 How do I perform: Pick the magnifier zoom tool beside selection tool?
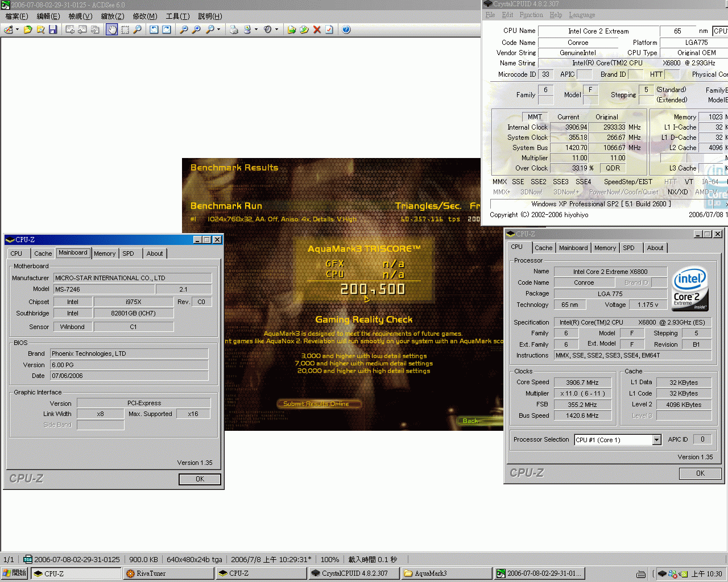137,30
